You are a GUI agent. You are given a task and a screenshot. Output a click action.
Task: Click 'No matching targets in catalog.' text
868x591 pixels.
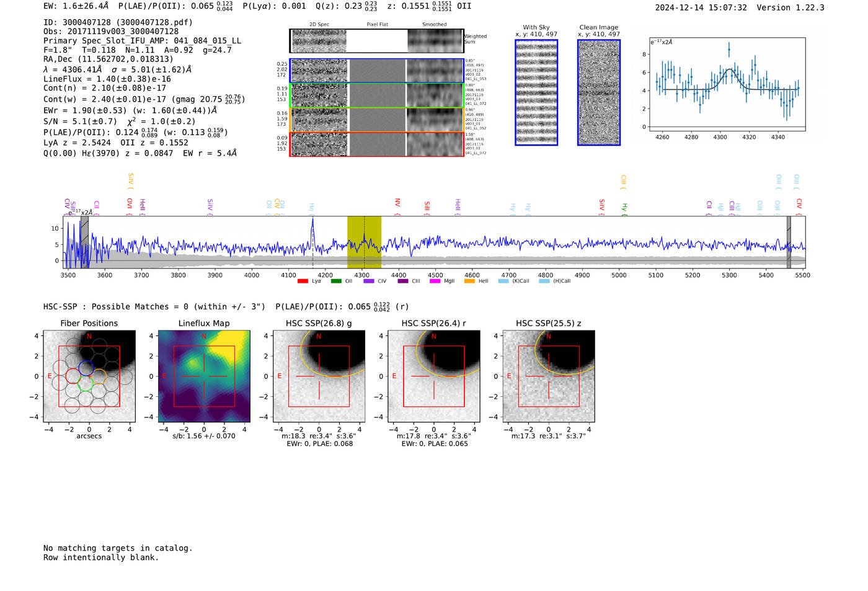click(x=118, y=548)
